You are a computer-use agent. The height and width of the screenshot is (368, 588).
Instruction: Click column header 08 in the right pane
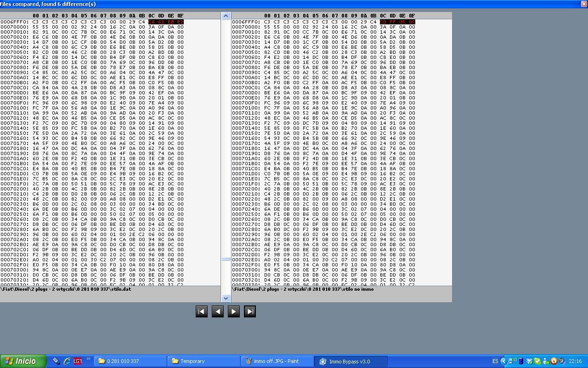(x=345, y=16)
